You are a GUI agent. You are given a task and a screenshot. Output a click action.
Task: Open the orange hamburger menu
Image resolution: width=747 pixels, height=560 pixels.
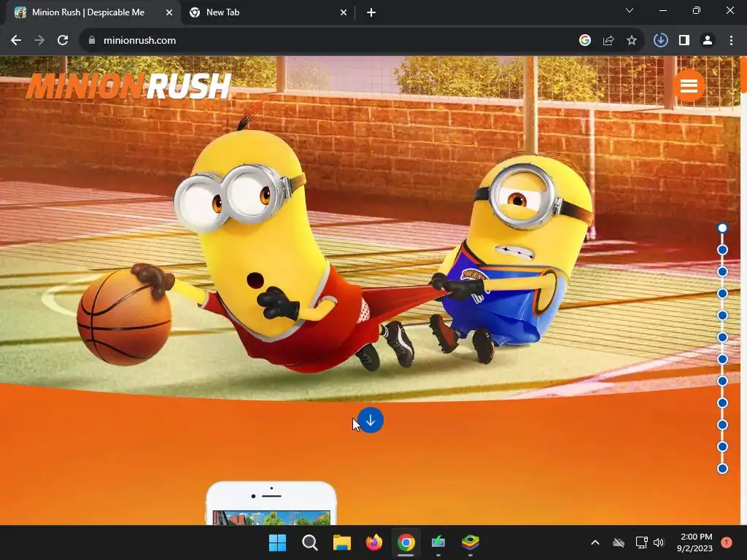click(689, 86)
